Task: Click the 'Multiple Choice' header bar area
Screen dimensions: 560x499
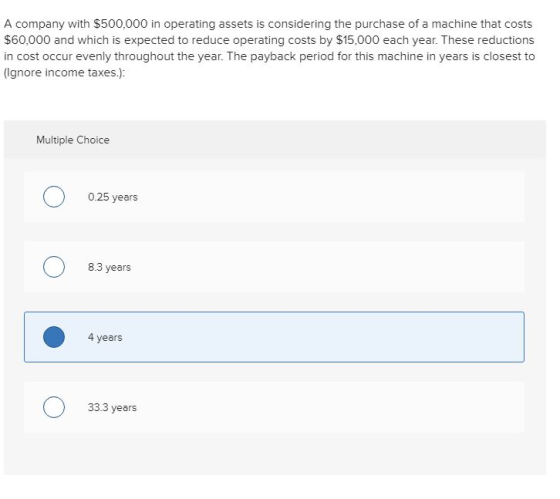Action: [x=275, y=139]
